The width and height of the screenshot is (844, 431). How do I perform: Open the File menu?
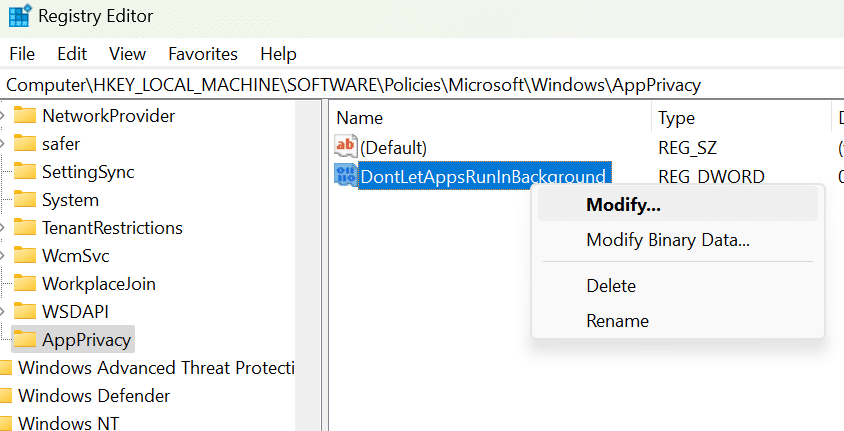point(22,54)
